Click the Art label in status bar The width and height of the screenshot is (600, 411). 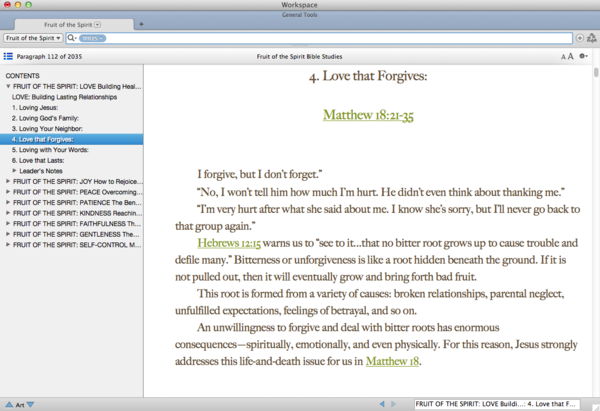point(20,404)
